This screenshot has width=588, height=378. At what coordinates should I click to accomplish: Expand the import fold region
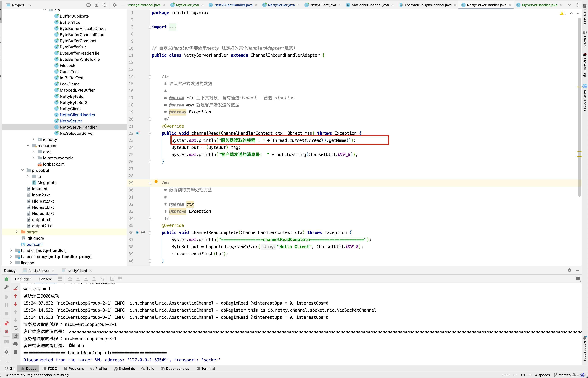tap(150, 27)
